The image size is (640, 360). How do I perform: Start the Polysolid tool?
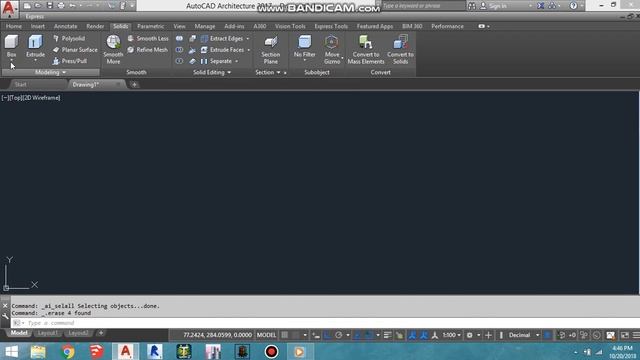pyautogui.click(x=69, y=38)
